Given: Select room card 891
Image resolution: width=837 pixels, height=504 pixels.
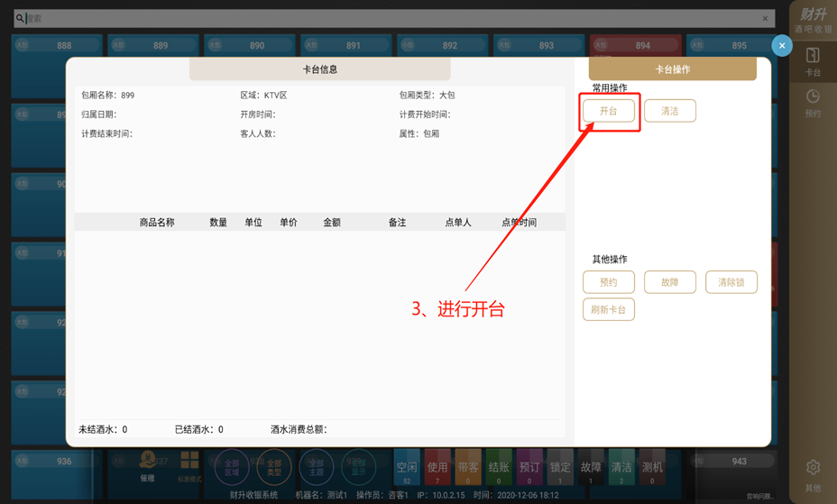Looking at the screenshot, I should click(x=346, y=46).
